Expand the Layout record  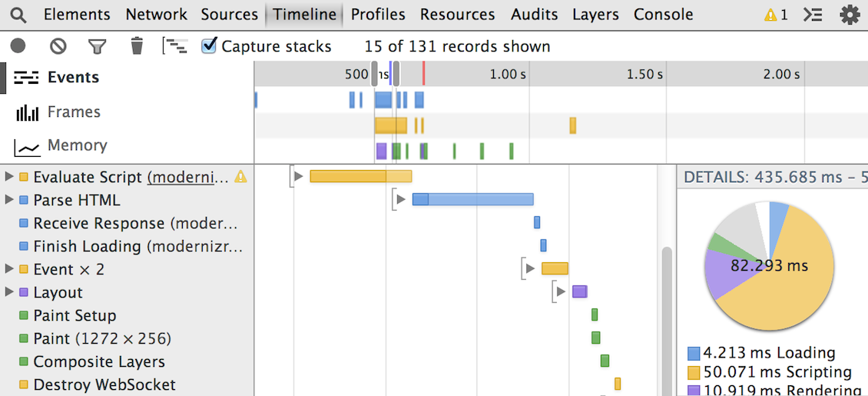click(8, 292)
